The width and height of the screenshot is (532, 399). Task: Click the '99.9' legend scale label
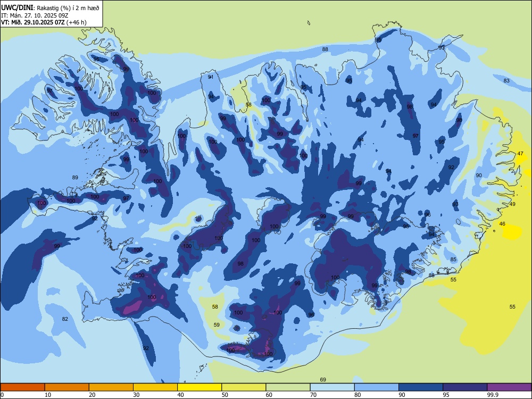tap(493, 395)
